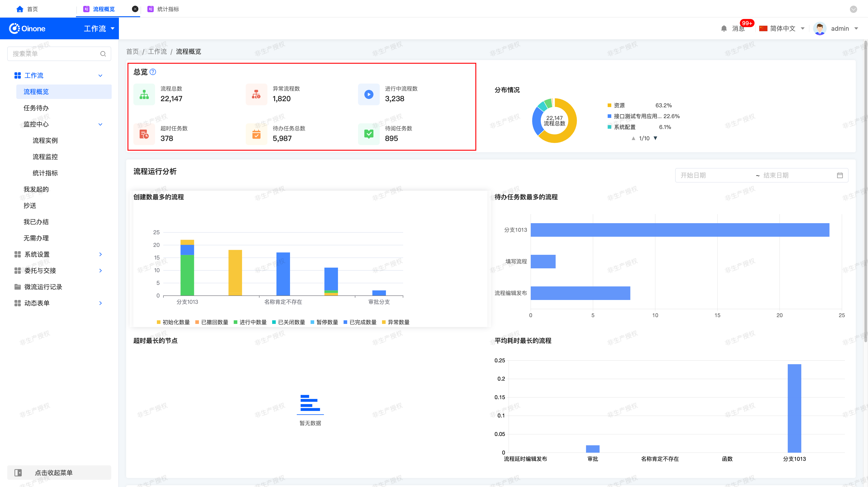Open the 简体中文 language dropdown
This screenshot has width=868, height=487.
[x=782, y=29]
